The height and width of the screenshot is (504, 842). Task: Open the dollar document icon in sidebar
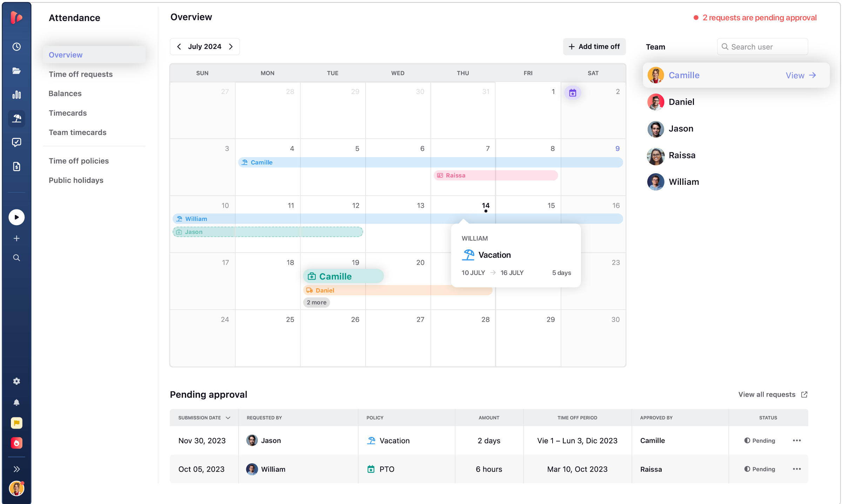tap(16, 166)
